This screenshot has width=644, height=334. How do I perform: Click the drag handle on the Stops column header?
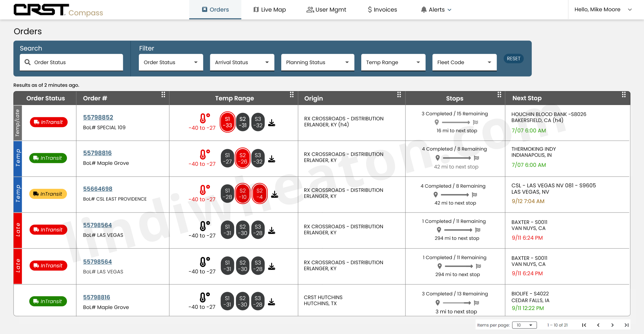click(x=499, y=95)
